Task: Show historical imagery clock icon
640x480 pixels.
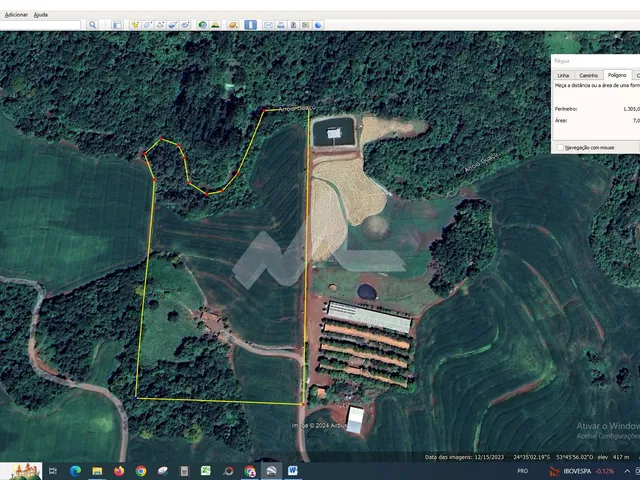Action: coord(202,25)
